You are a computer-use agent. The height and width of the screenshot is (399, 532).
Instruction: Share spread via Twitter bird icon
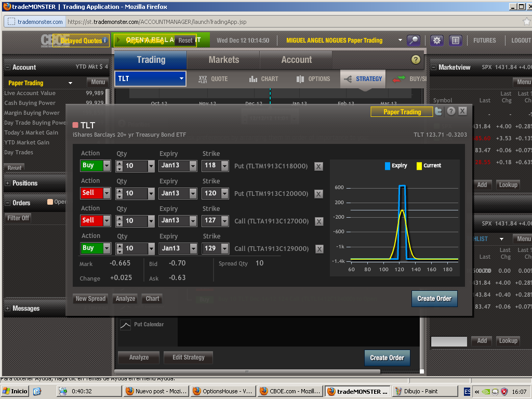(438, 111)
